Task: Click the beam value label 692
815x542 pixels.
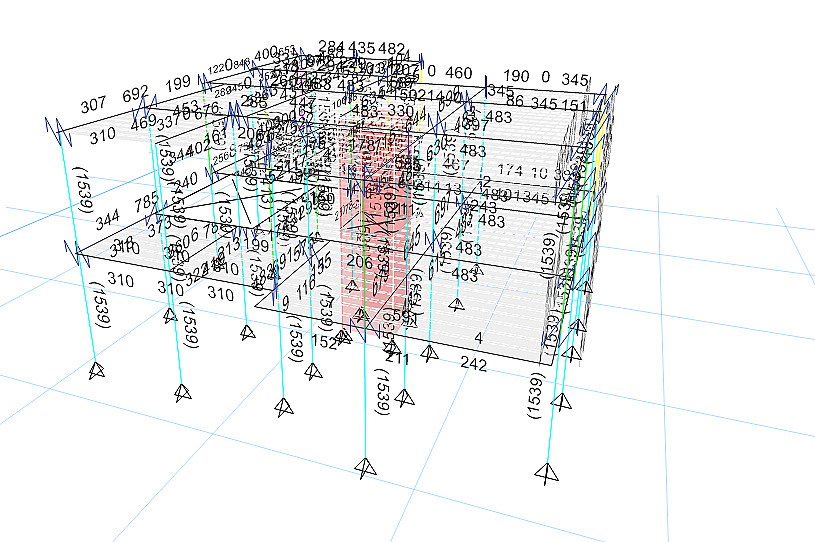Action: click(x=135, y=95)
